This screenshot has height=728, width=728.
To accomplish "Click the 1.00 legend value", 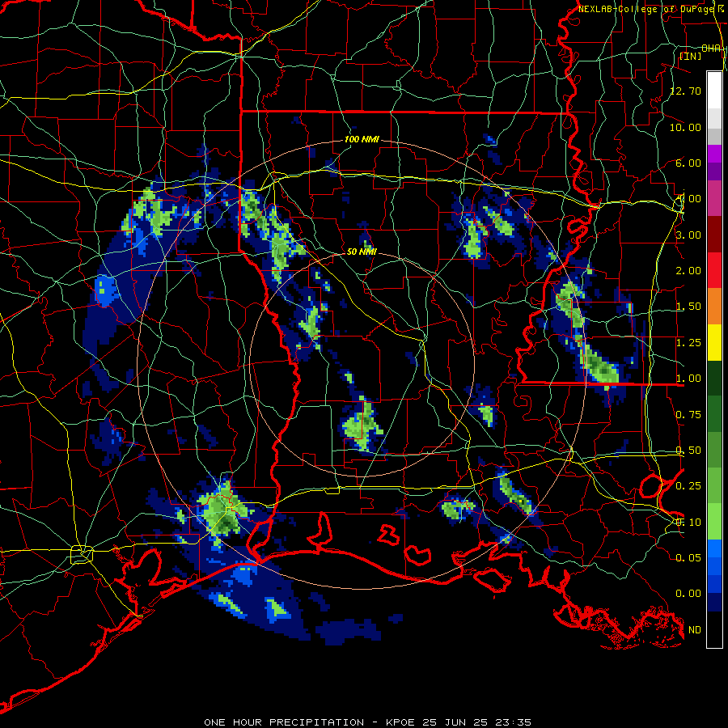I will click(688, 379).
